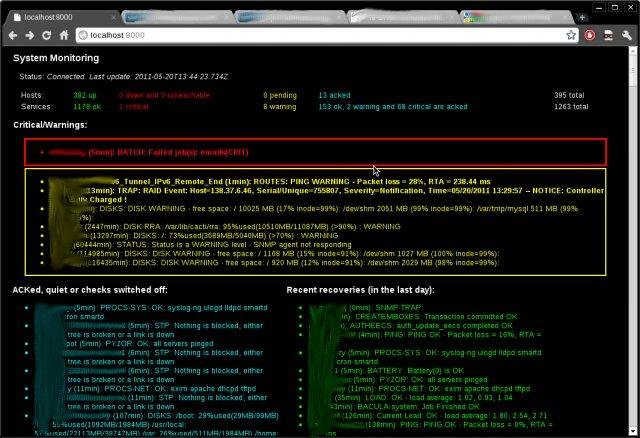Screen dimensions: 640x438
Task: Click the '395 total' hosts count
Action: point(569,95)
